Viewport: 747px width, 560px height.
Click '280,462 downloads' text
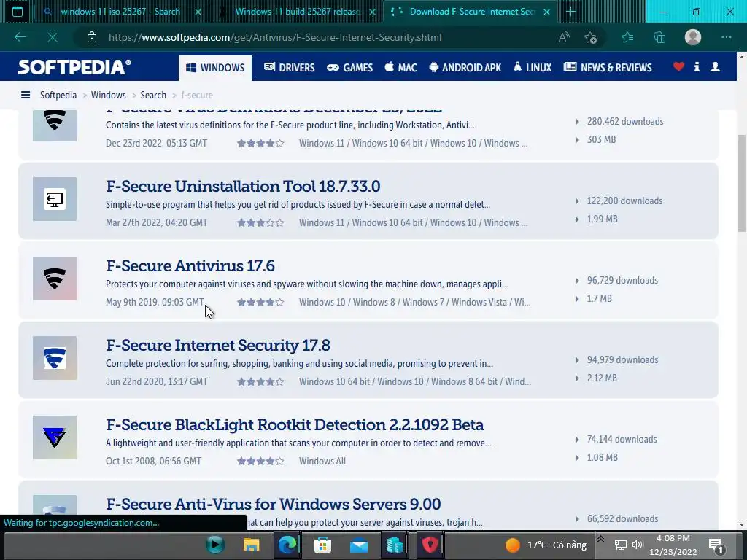pyautogui.click(x=625, y=122)
